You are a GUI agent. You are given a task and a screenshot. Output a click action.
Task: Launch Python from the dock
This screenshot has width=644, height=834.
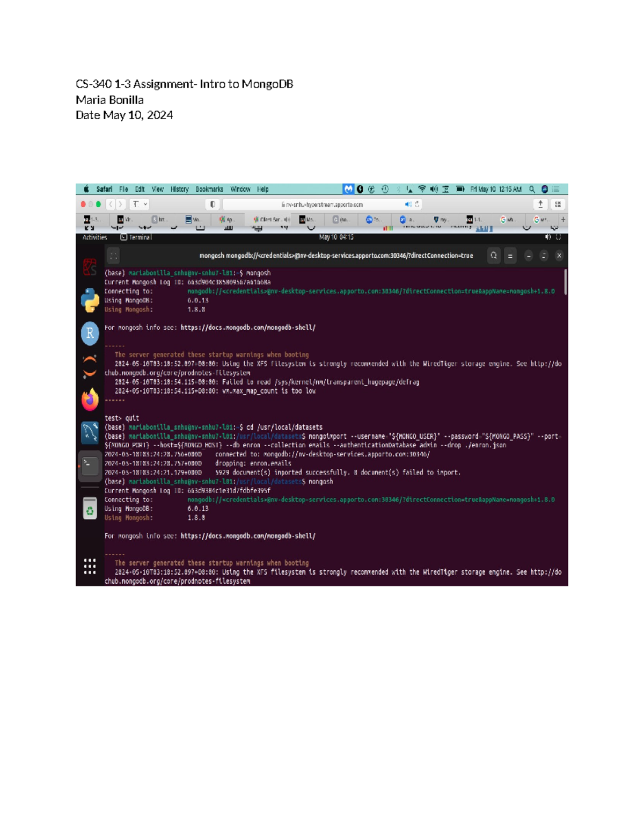coord(90,299)
